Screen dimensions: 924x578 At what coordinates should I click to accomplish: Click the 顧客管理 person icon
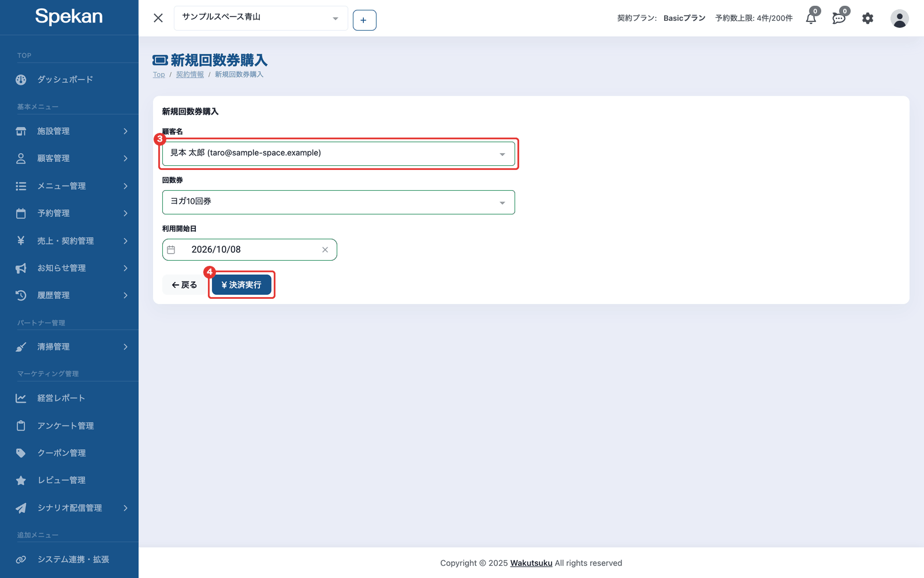coord(21,158)
